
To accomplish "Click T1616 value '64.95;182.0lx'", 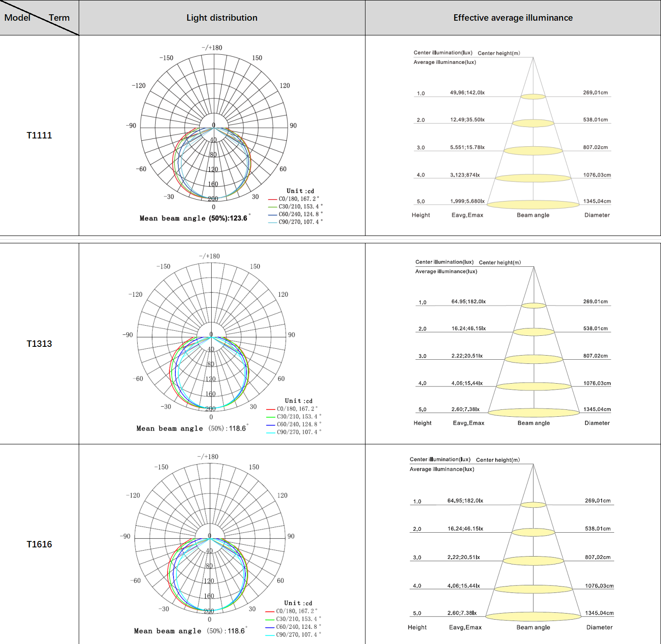I will (x=465, y=500).
